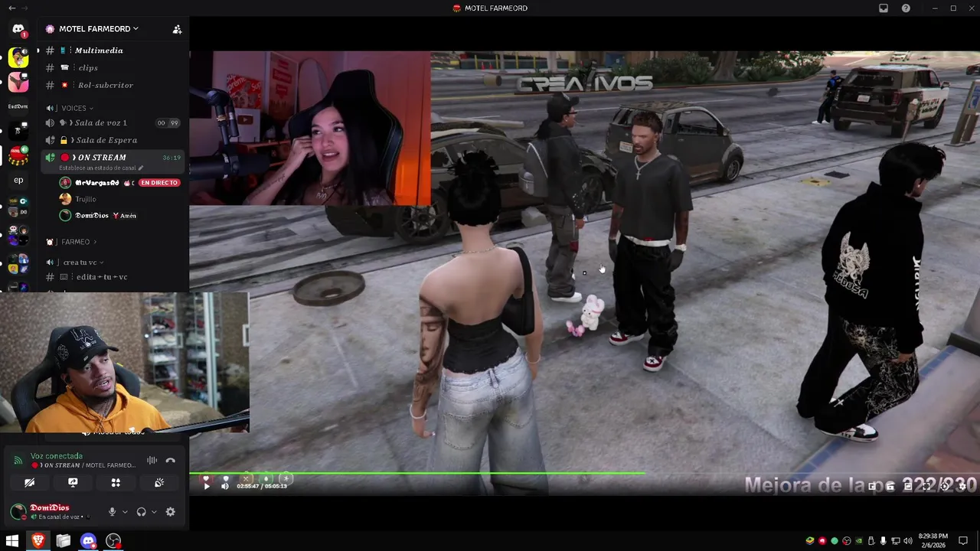Seek on green video progress bar
Viewport: 980px width, 551px height.
(x=417, y=474)
